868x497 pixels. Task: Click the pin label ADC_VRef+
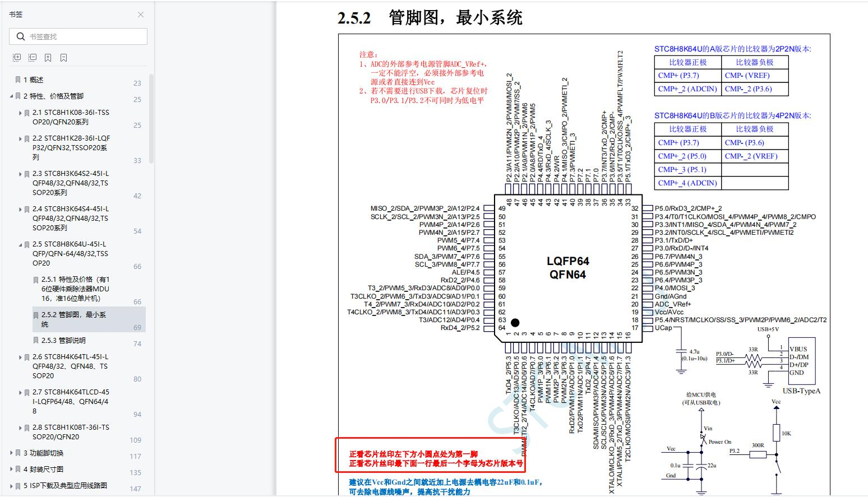pyautogui.click(x=673, y=304)
